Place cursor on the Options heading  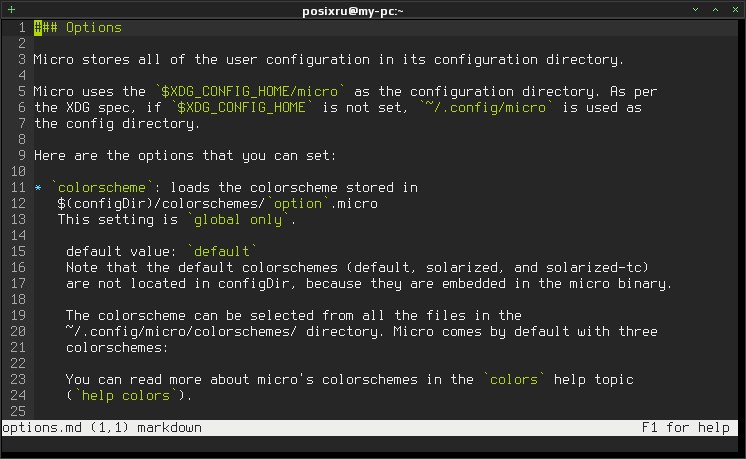coord(94,28)
